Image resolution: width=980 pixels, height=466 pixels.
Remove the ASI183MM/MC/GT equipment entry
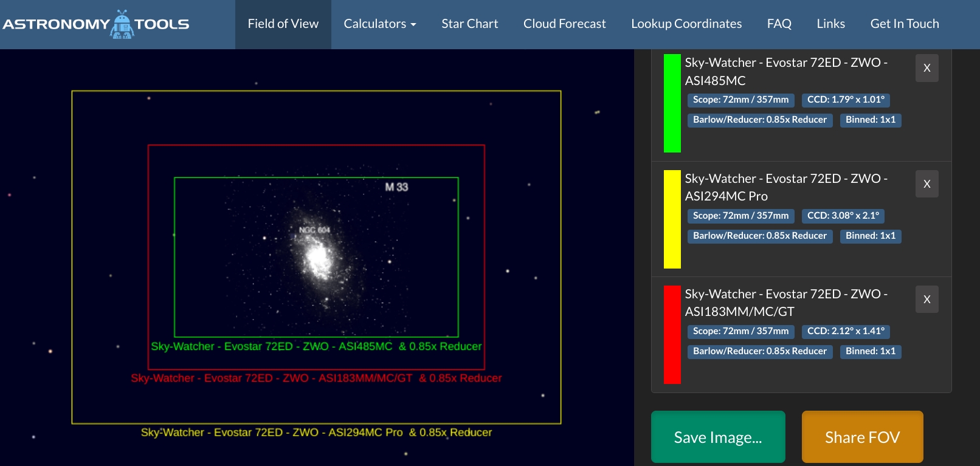[927, 300]
